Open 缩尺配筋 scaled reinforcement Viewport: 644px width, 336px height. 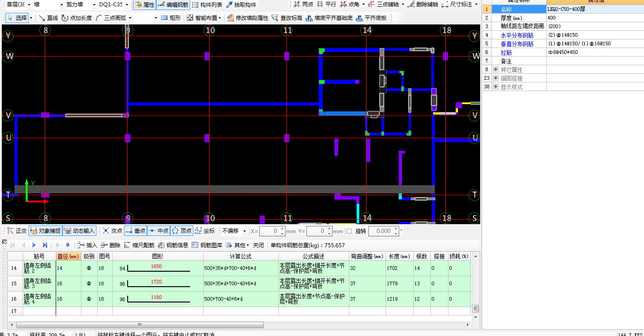pyautogui.click(x=140, y=245)
